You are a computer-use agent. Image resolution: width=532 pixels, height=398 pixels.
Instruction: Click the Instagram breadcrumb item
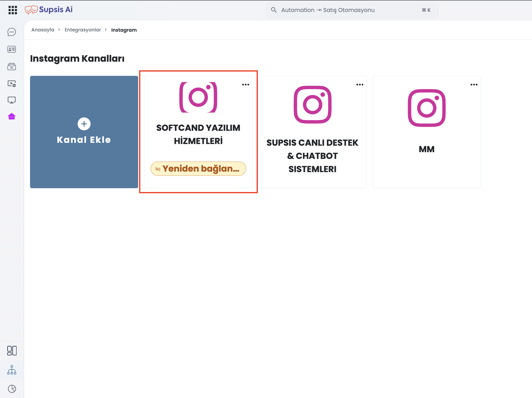click(x=124, y=30)
